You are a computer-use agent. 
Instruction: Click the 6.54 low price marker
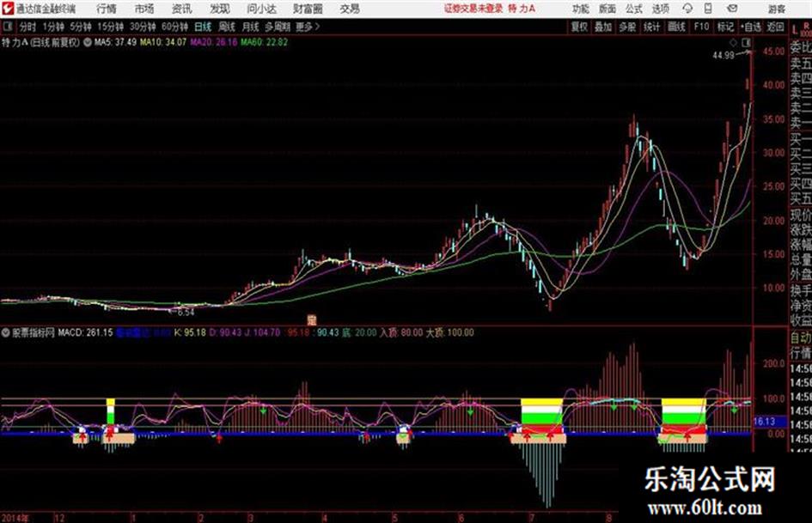coord(186,313)
